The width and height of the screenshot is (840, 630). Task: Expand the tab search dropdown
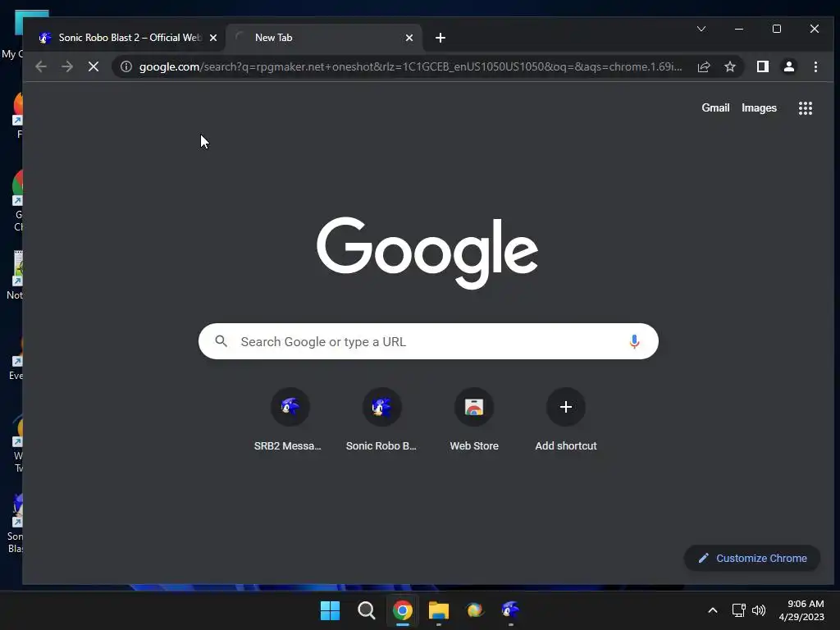click(x=701, y=29)
